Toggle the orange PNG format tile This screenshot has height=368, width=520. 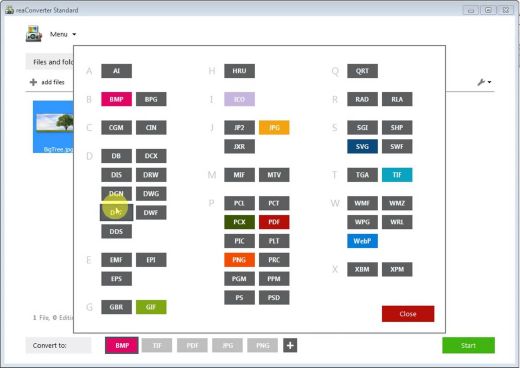(x=239, y=260)
